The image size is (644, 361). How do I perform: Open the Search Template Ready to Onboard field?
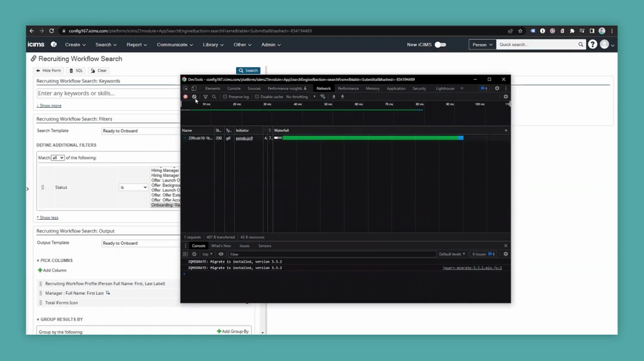tap(141, 131)
